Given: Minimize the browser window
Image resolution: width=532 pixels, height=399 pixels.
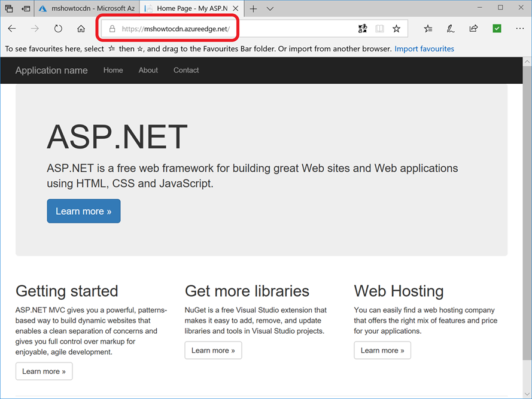Looking at the screenshot, I should pos(480,7).
